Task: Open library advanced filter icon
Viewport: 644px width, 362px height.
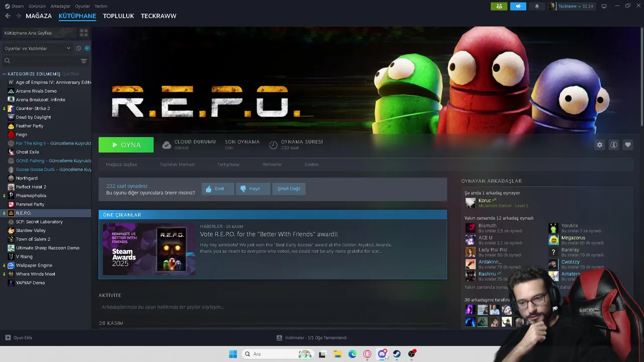Action: click(x=84, y=61)
